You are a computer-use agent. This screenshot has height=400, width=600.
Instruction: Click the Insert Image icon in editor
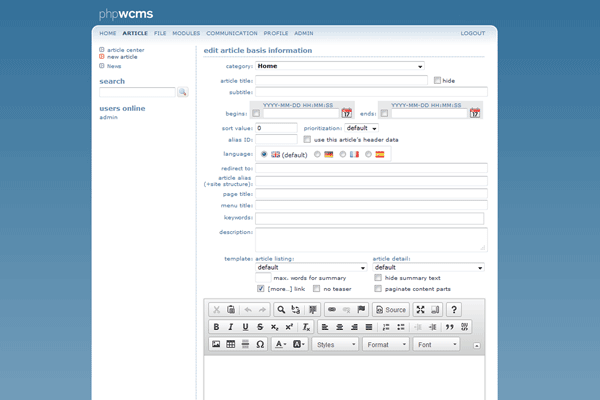(x=216, y=344)
